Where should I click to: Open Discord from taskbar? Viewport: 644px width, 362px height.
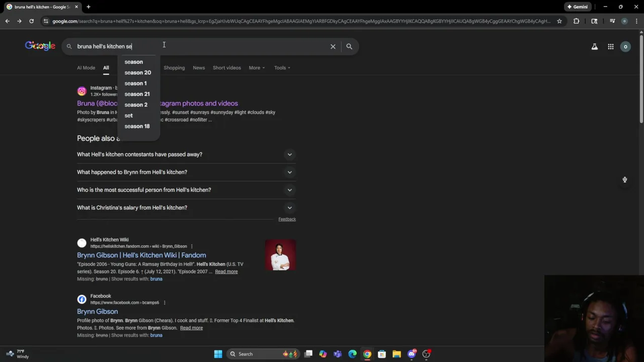pos(412,354)
